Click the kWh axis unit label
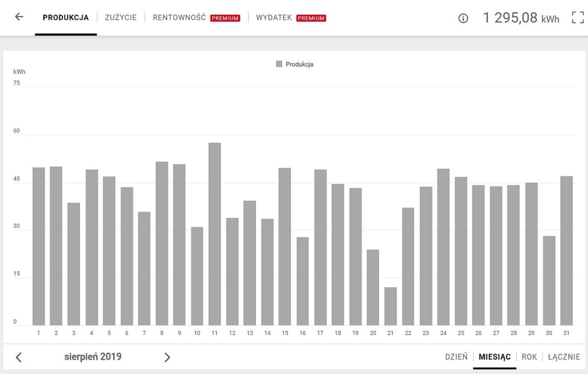Screen dimensions: 588x374 coord(19,72)
